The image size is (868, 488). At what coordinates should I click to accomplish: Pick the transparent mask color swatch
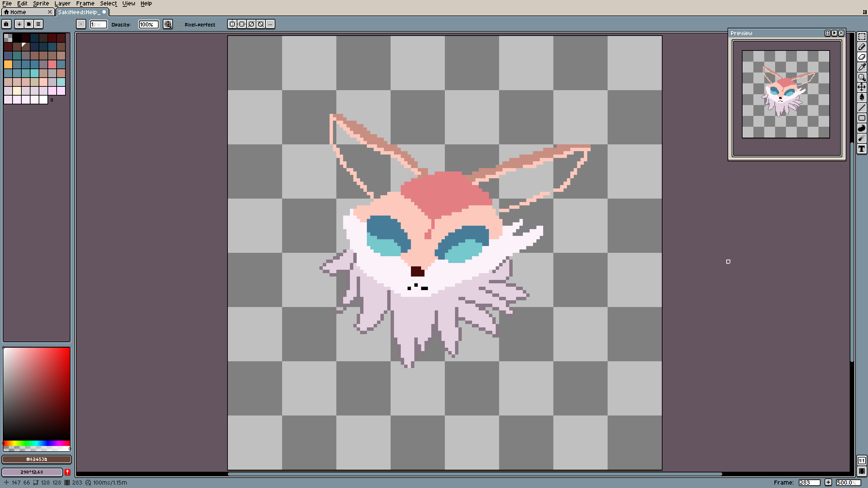point(8,38)
